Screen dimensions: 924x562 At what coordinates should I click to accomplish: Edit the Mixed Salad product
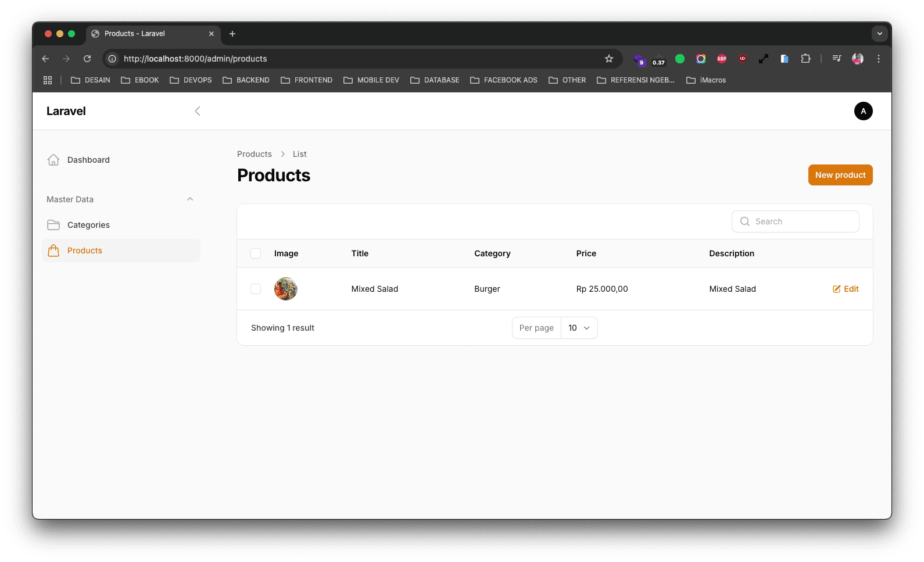point(846,289)
